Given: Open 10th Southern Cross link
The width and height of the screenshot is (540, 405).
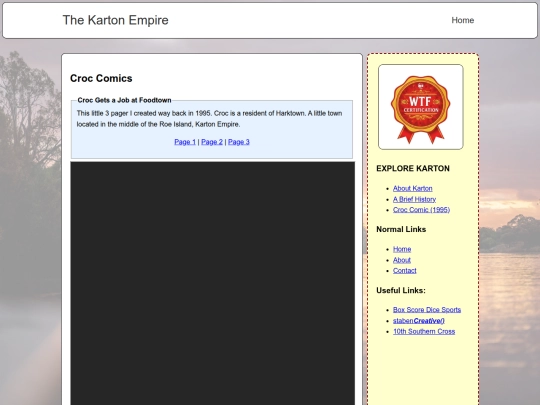Looking at the screenshot, I should click(x=424, y=331).
